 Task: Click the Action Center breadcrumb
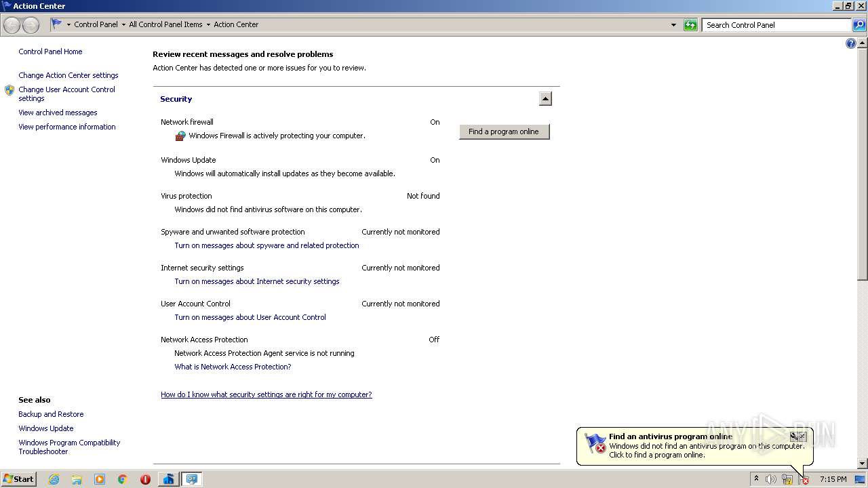(236, 24)
